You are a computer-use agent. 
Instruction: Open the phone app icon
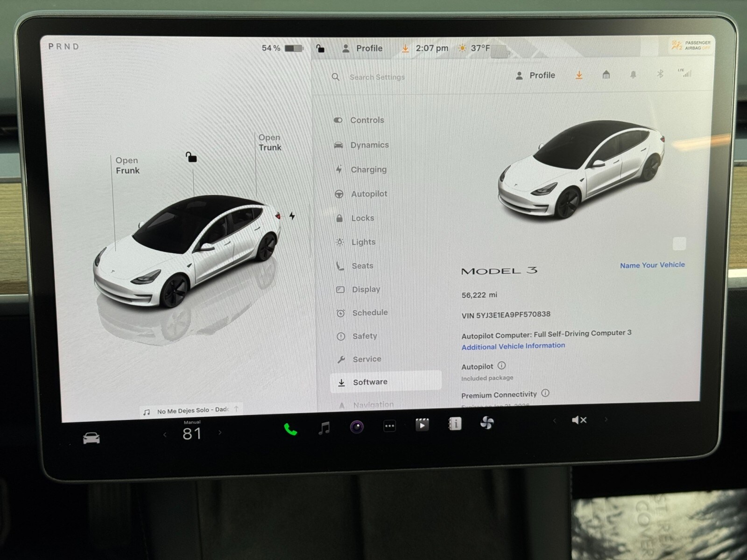pos(290,429)
